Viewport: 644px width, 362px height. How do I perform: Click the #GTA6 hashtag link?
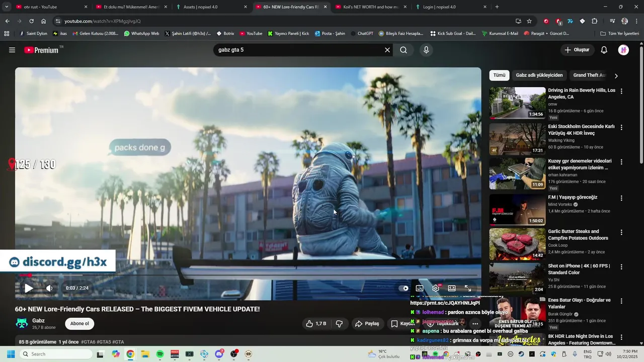tap(88, 342)
